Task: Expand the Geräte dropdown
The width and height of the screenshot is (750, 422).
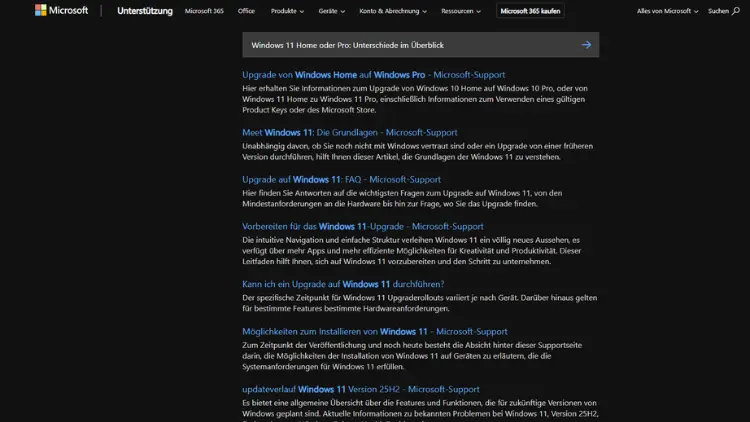Action: click(331, 11)
